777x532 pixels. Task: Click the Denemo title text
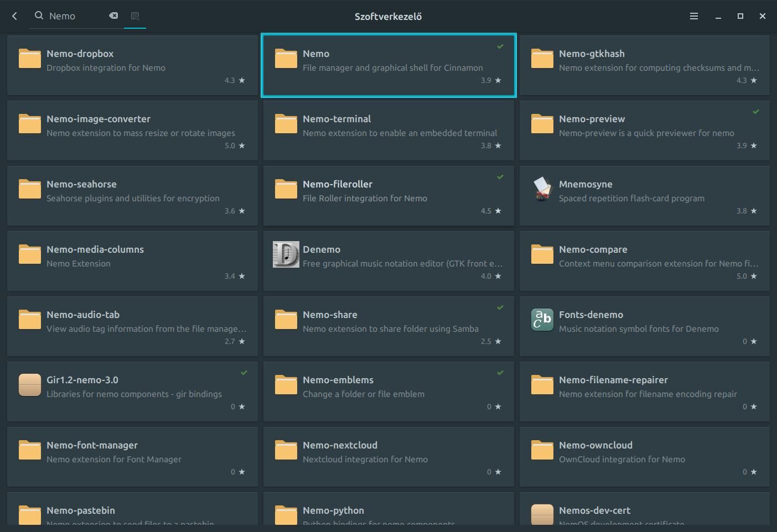[x=322, y=249]
